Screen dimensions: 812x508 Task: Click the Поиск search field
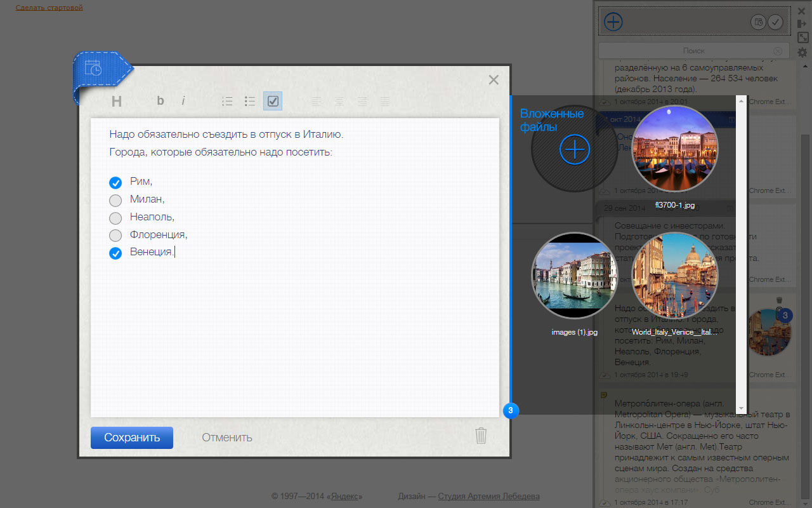694,51
